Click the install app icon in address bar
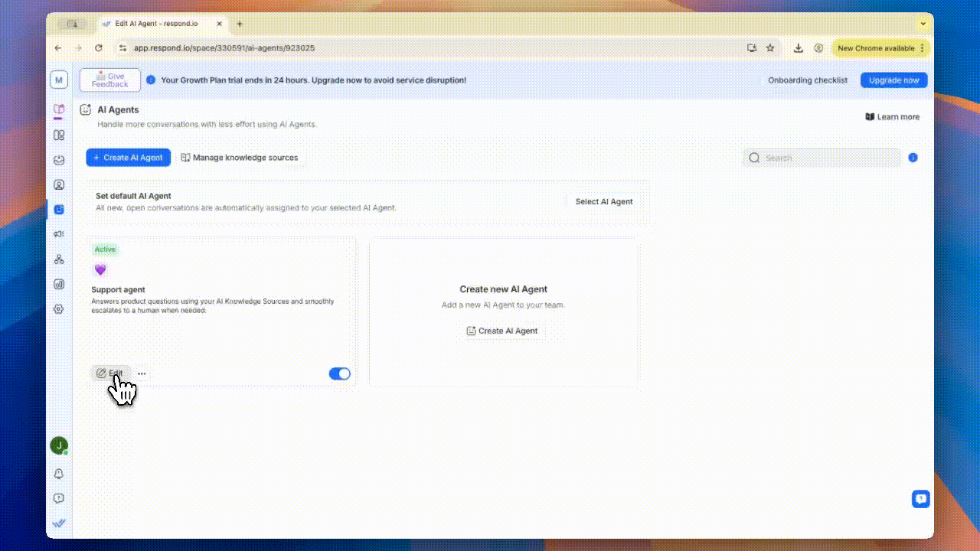980x551 pixels. click(752, 47)
